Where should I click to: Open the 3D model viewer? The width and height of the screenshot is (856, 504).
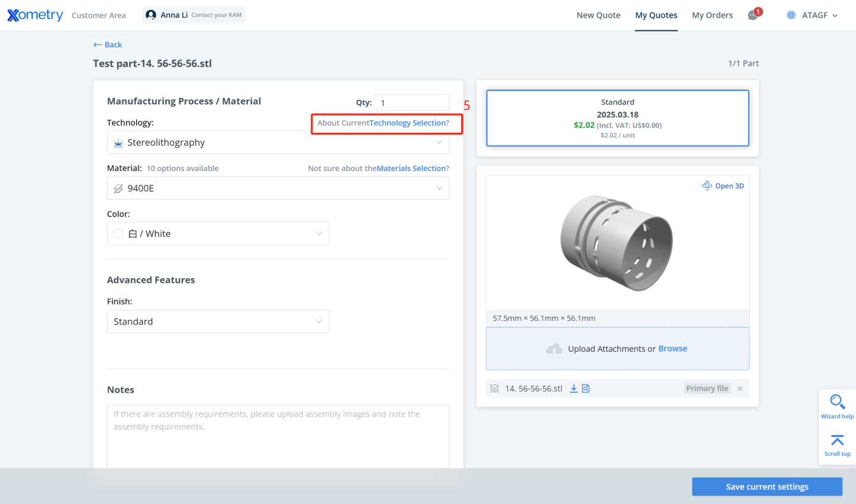tap(723, 185)
